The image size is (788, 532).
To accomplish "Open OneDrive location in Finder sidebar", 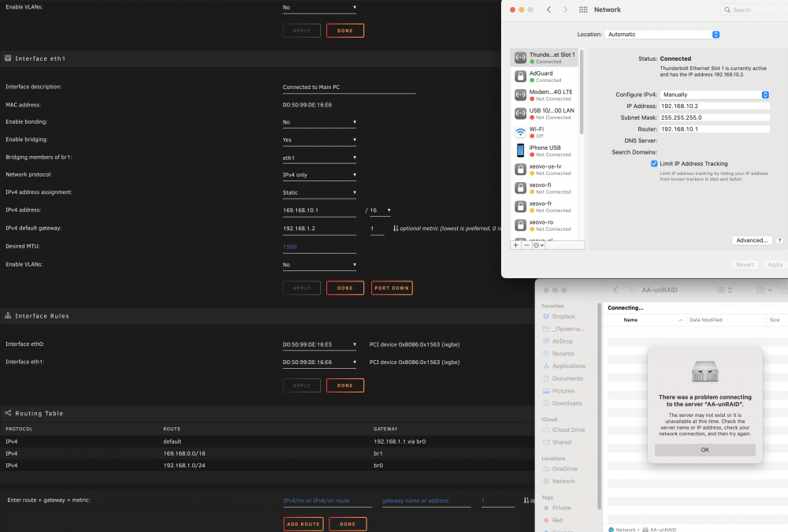I will tap(564, 469).
